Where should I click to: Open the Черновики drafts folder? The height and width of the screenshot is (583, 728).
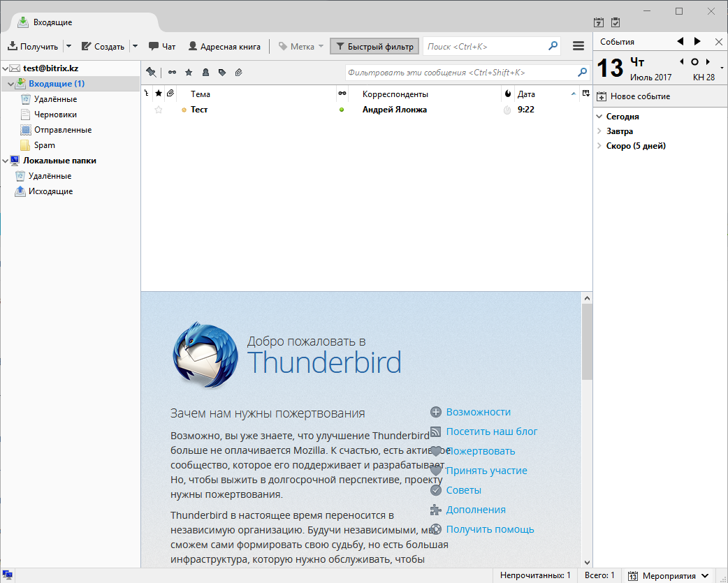[55, 114]
